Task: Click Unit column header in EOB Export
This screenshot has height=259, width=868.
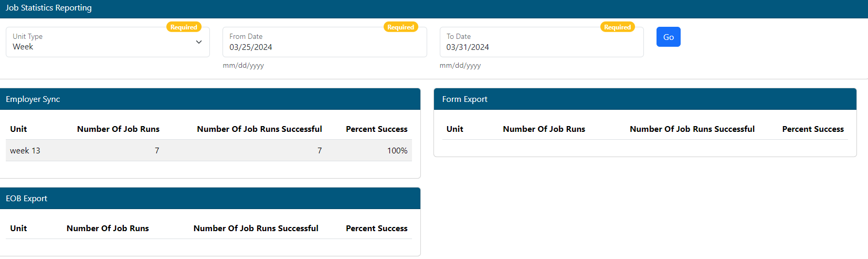Action: click(18, 229)
